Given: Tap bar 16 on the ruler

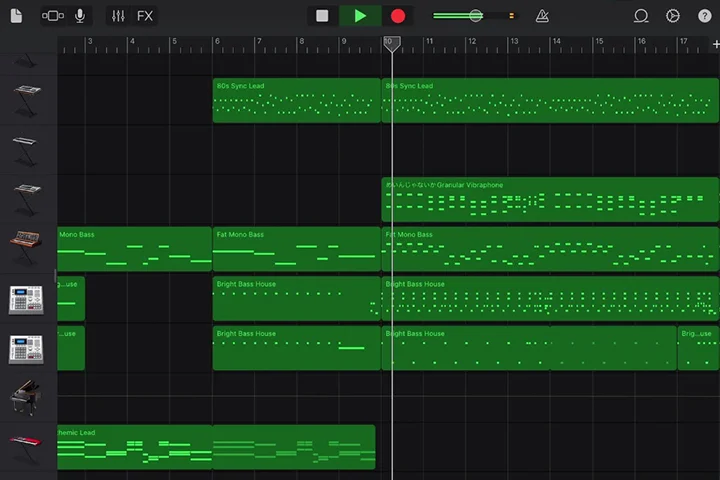Looking at the screenshot, I should (x=641, y=41).
